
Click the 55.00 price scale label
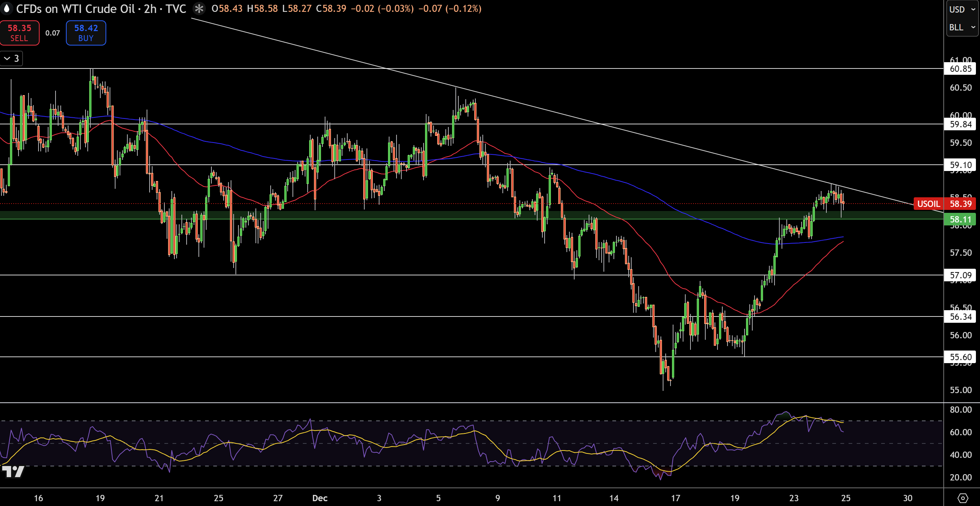(961, 391)
